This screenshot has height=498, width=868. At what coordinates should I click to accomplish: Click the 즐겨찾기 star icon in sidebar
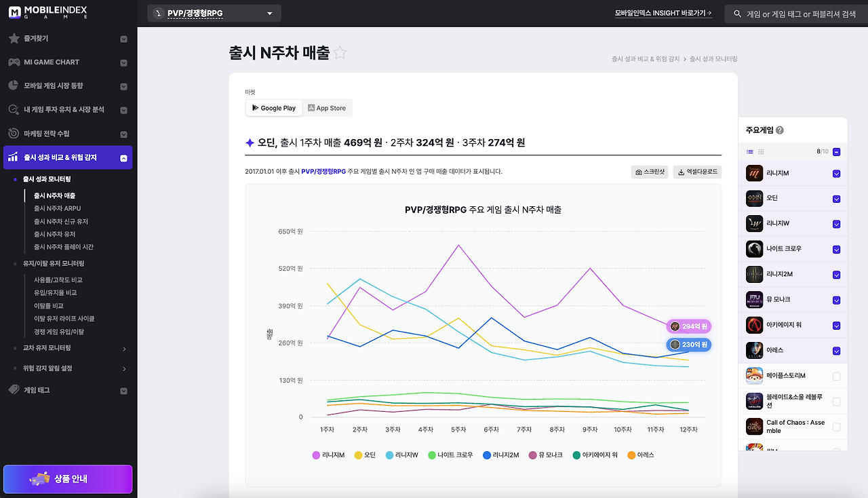pyautogui.click(x=14, y=39)
